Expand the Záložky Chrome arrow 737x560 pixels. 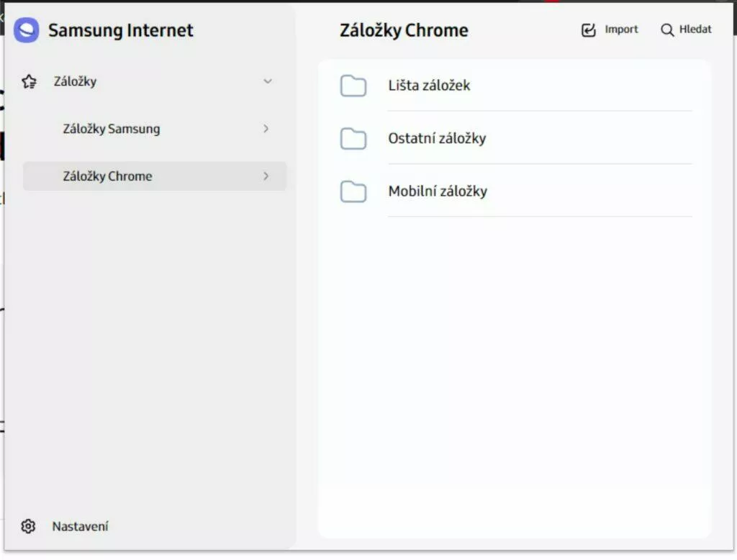266,176
